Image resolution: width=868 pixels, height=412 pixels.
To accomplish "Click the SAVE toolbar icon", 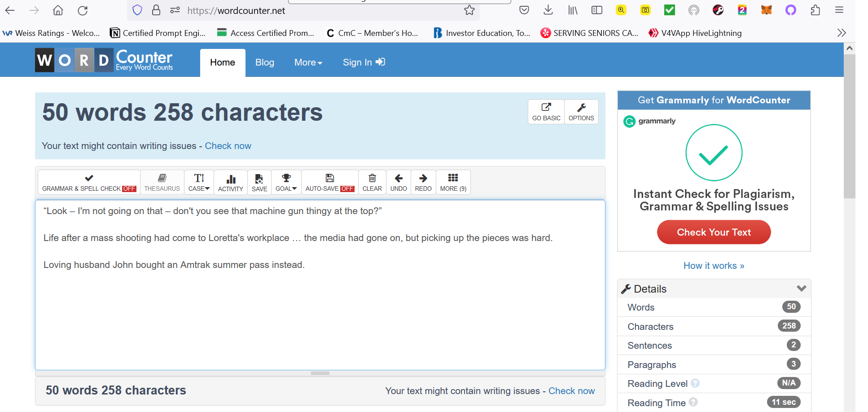I will click(259, 182).
